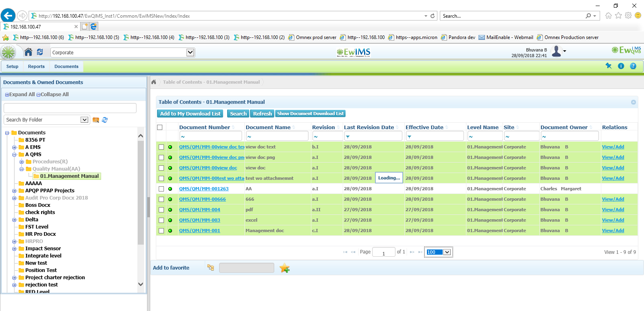The height and width of the screenshot is (311, 644).
Task: Click the breadcrumb home icon
Action: coord(154,82)
